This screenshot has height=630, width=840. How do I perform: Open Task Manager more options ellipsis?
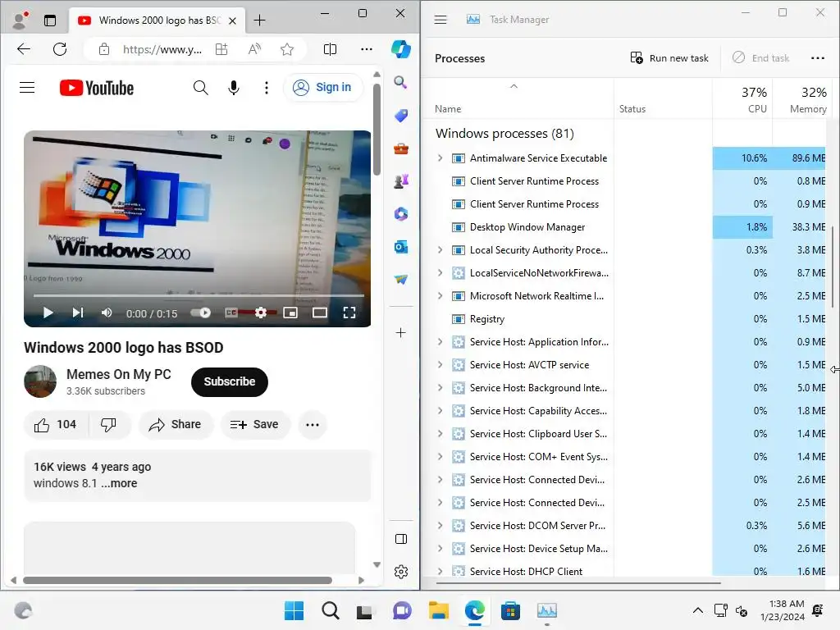818,58
